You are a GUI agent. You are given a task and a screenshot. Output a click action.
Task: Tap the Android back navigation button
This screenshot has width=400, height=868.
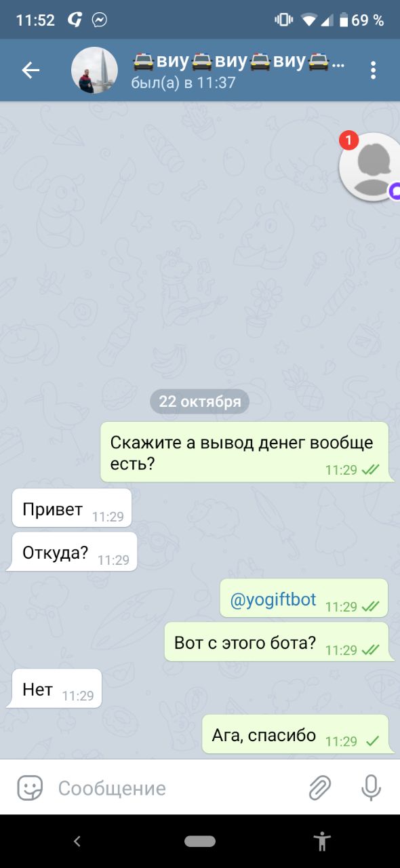[x=77, y=842]
